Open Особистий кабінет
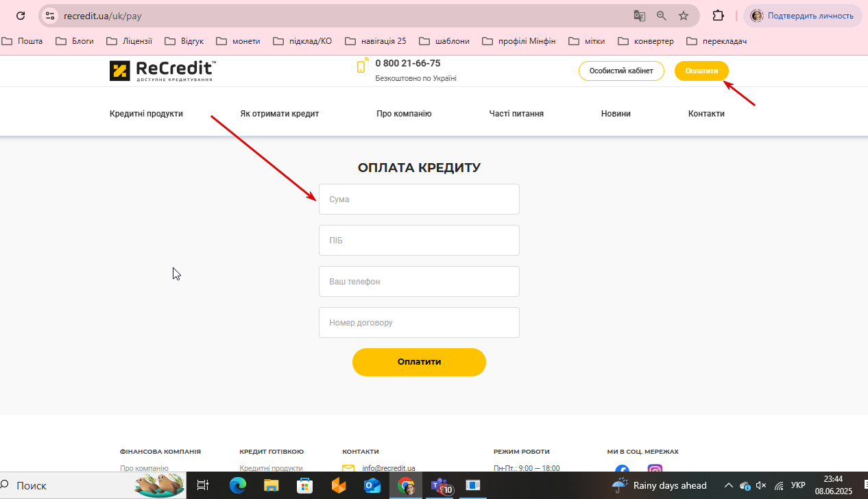Image resolution: width=868 pixels, height=499 pixels. 621,71
